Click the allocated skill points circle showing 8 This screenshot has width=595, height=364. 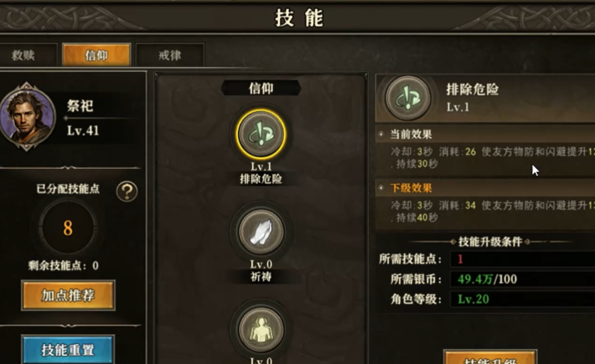[x=68, y=228]
